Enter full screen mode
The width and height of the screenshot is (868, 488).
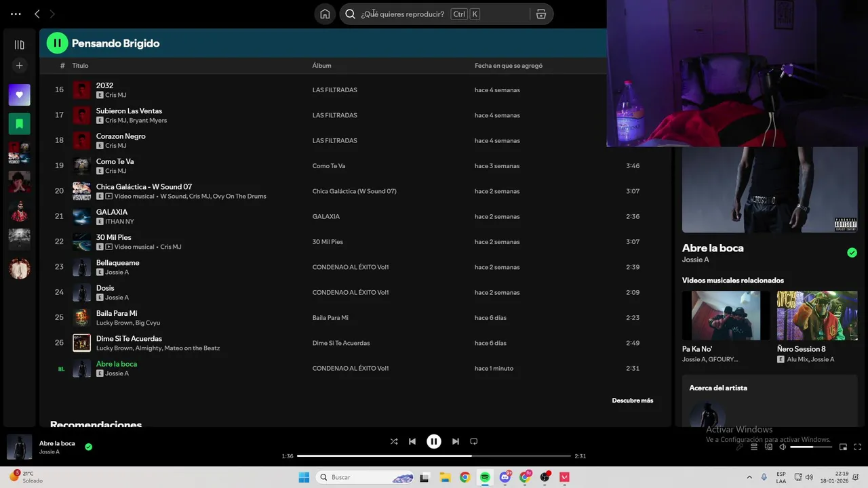coord(857,447)
